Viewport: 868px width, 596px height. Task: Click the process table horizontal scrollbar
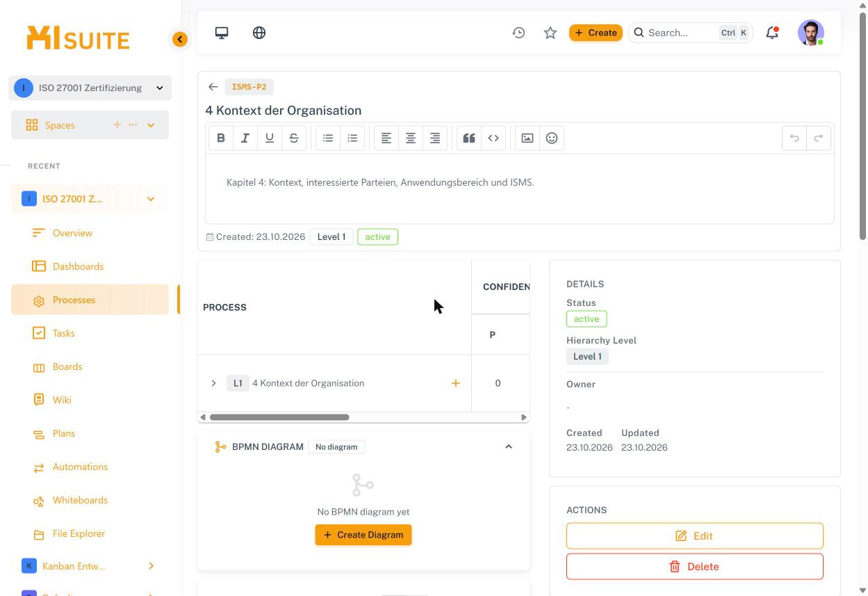pos(279,417)
